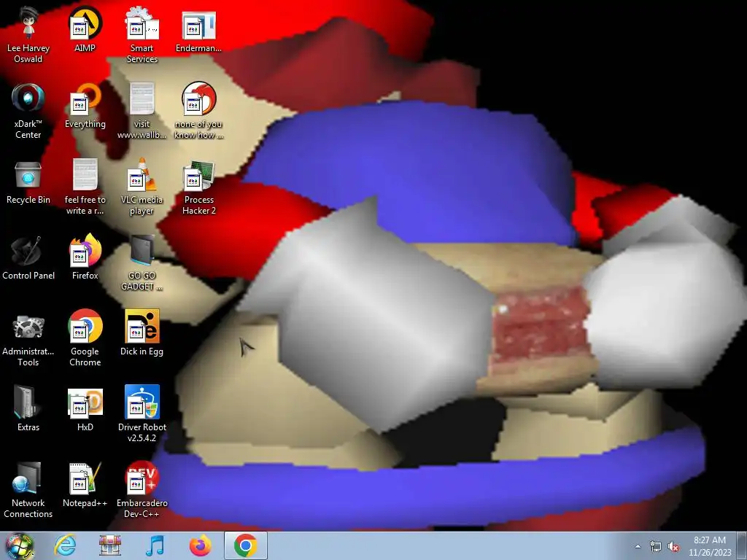Show hidden system tray icons
Viewport: 747px width, 560px height.
point(638,547)
